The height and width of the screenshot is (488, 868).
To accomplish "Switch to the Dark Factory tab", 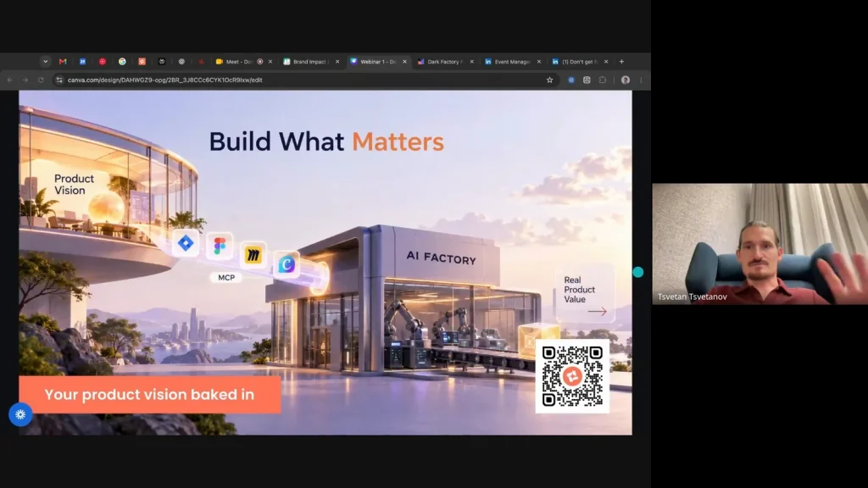I will 442,61.
